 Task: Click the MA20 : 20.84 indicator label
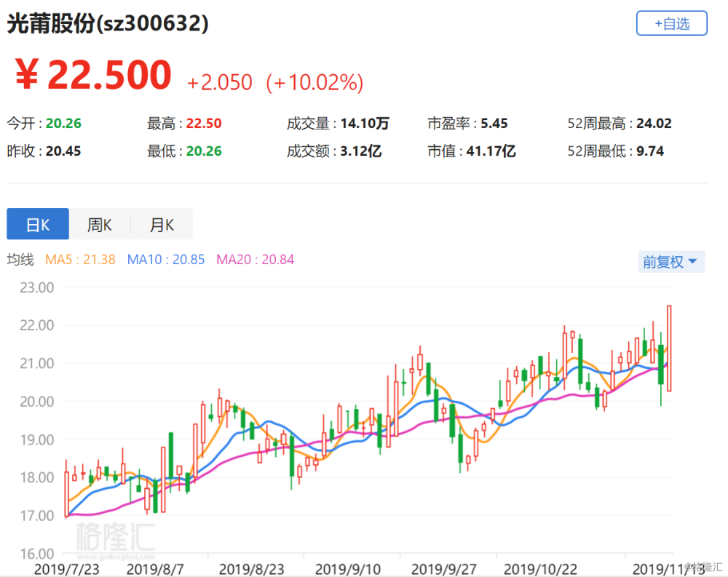click(x=256, y=260)
